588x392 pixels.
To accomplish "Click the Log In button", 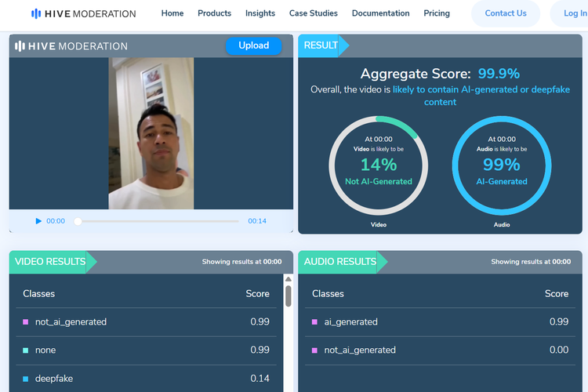I will click(x=575, y=13).
